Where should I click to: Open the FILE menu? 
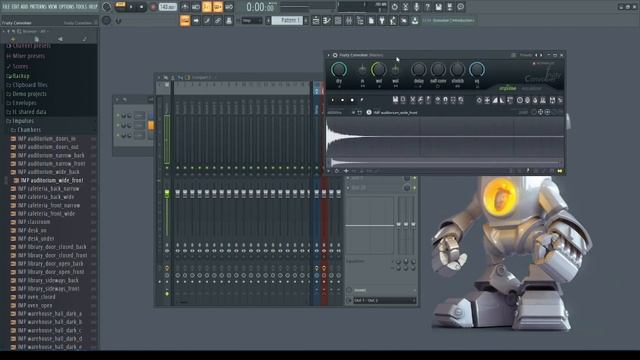click(x=7, y=7)
